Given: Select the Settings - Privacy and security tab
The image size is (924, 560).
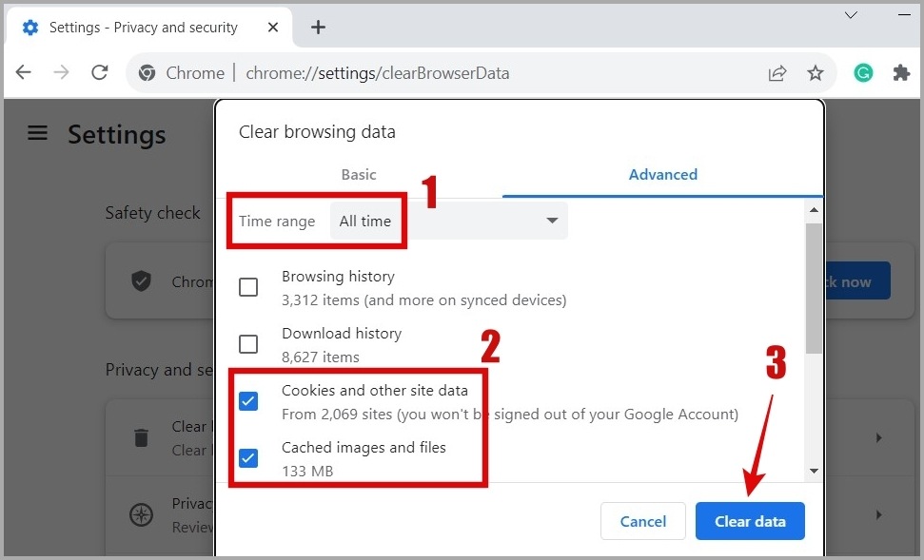Looking at the screenshot, I should [x=147, y=27].
